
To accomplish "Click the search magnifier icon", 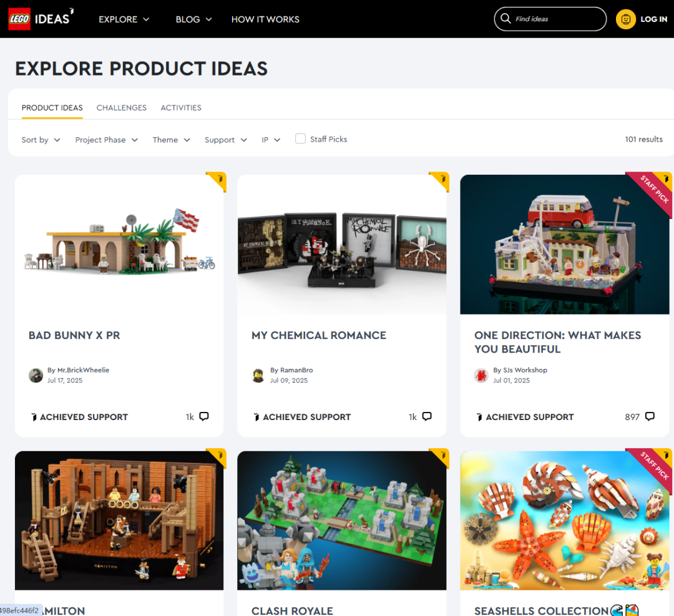I will pos(506,19).
